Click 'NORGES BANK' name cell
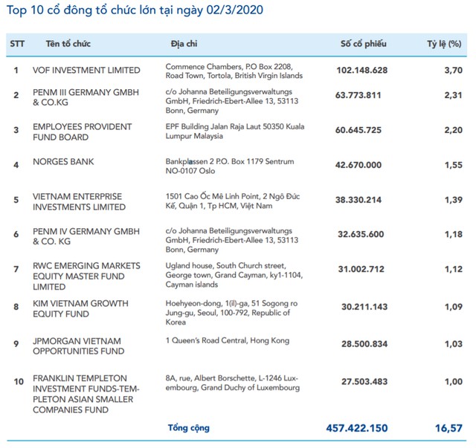Viewport: 476px width, 448px height. point(63,162)
